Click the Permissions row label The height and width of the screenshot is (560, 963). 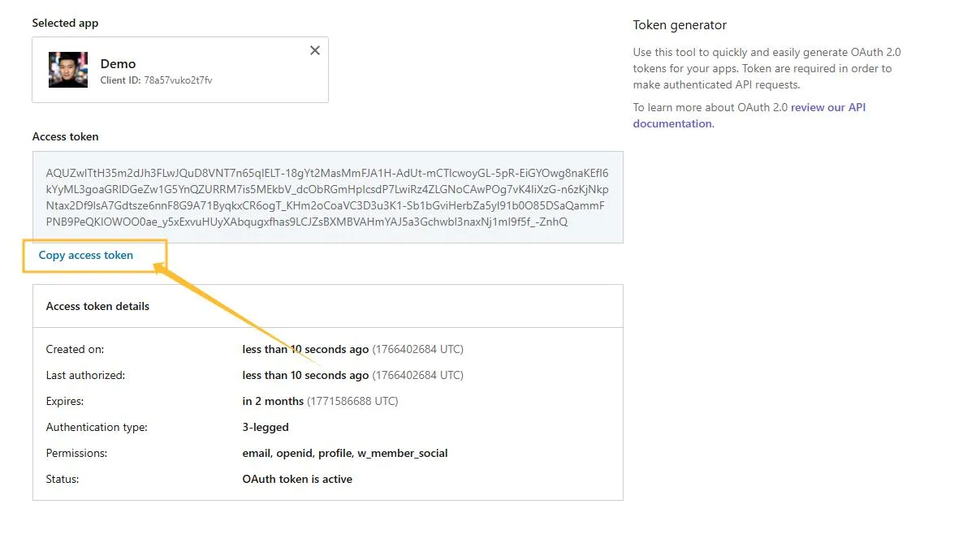pos(76,453)
